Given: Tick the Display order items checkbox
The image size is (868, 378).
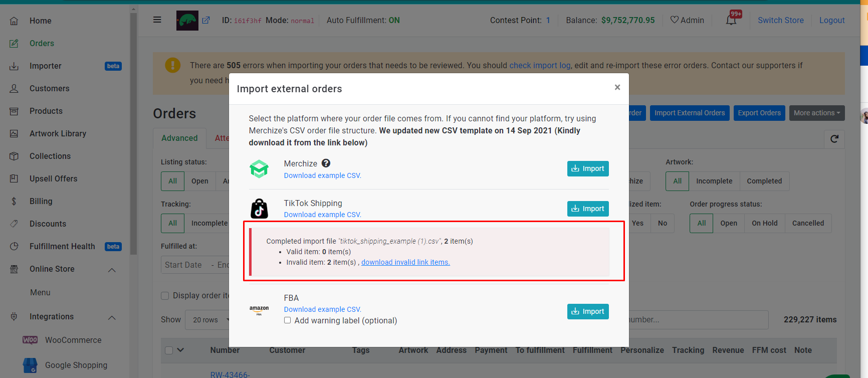Looking at the screenshot, I should point(165,296).
